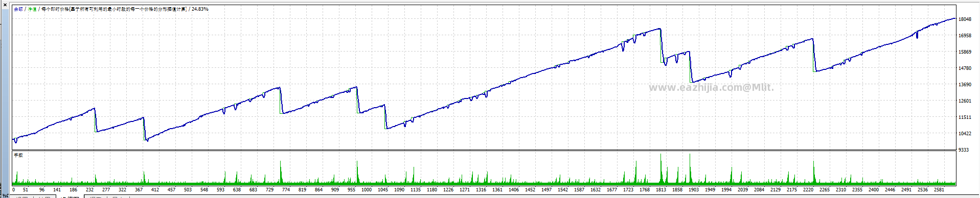The image size is (980, 198).
Task: Click trade number 51 on horizontal axis
Action: tap(26, 190)
